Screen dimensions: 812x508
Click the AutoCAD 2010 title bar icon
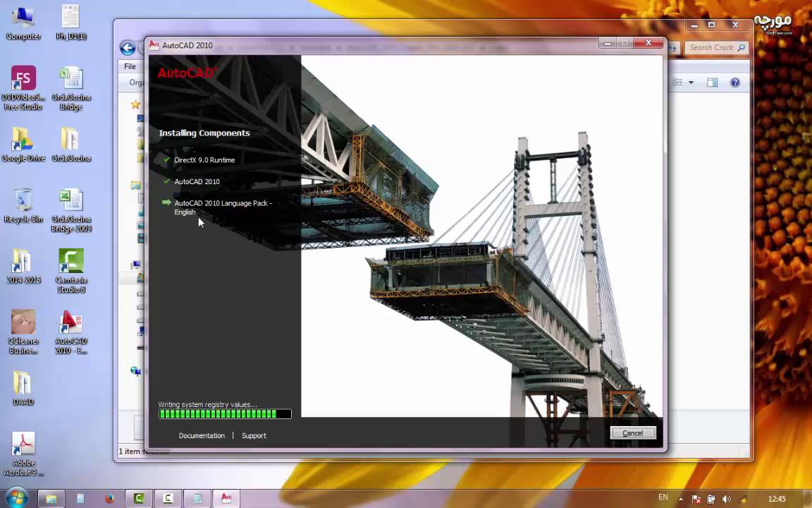[x=154, y=45]
